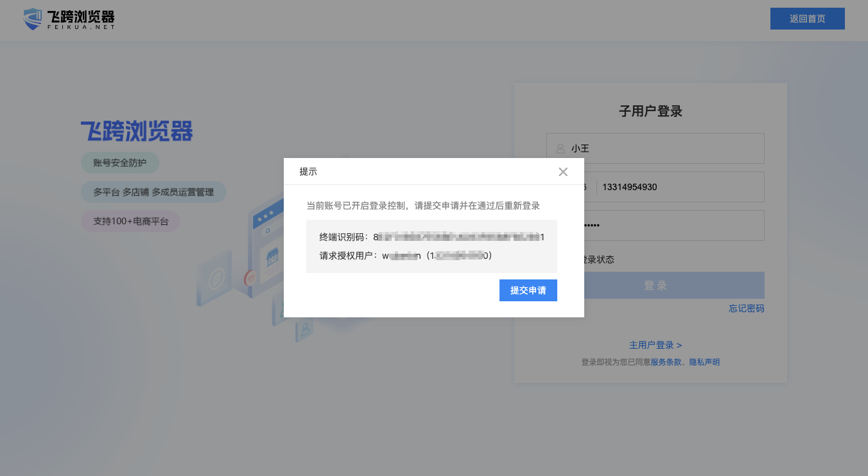Click the large blue 飞跨浏览器 heading

(x=137, y=131)
